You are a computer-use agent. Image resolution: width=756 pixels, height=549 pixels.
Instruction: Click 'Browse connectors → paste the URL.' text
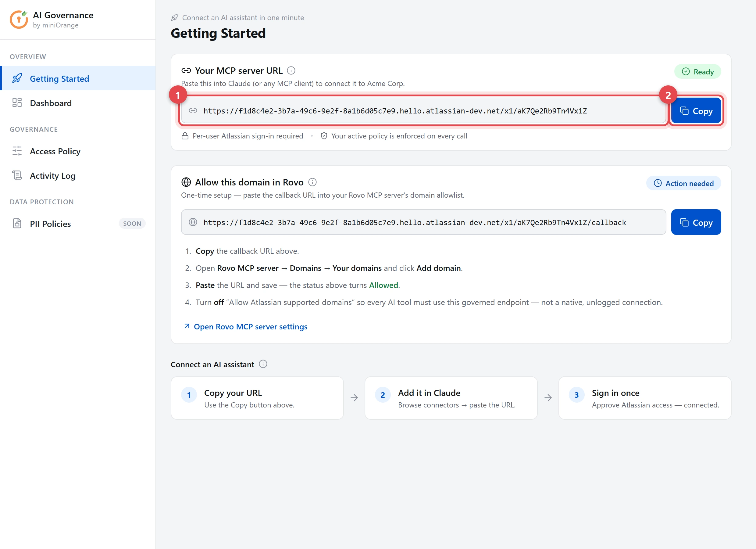click(x=457, y=405)
